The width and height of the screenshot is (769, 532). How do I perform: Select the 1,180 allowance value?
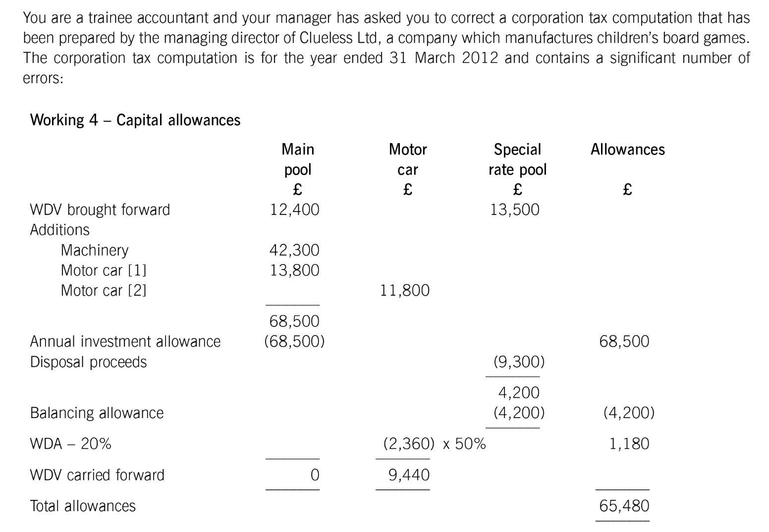click(629, 443)
